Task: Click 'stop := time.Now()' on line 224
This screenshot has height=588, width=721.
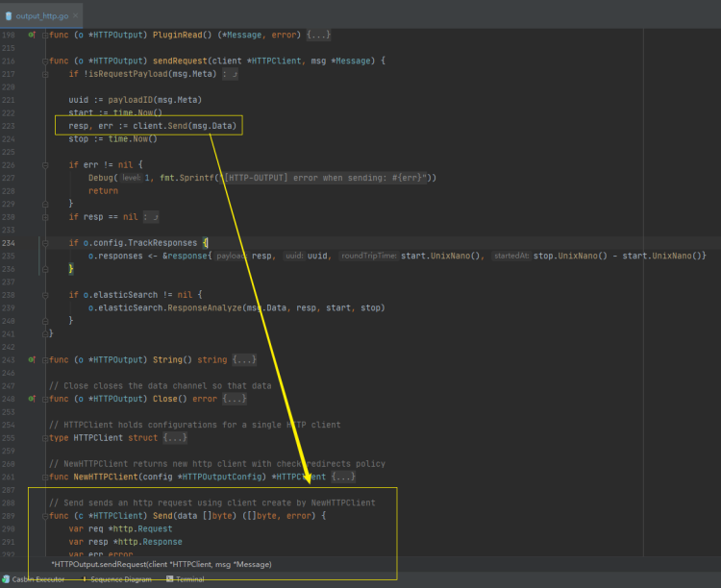Action: tap(112, 139)
